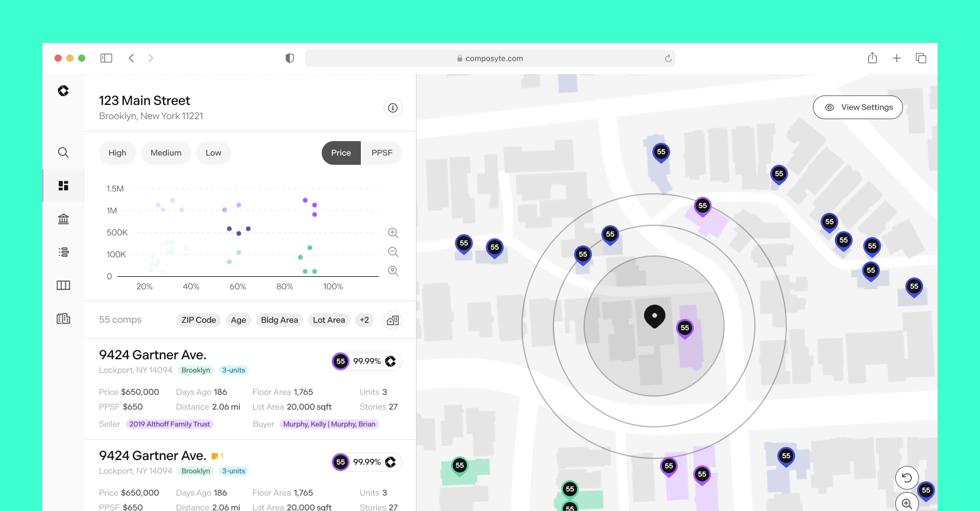Toggle the Low filter chip
980x511 pixels.
(x=213, y=153)
